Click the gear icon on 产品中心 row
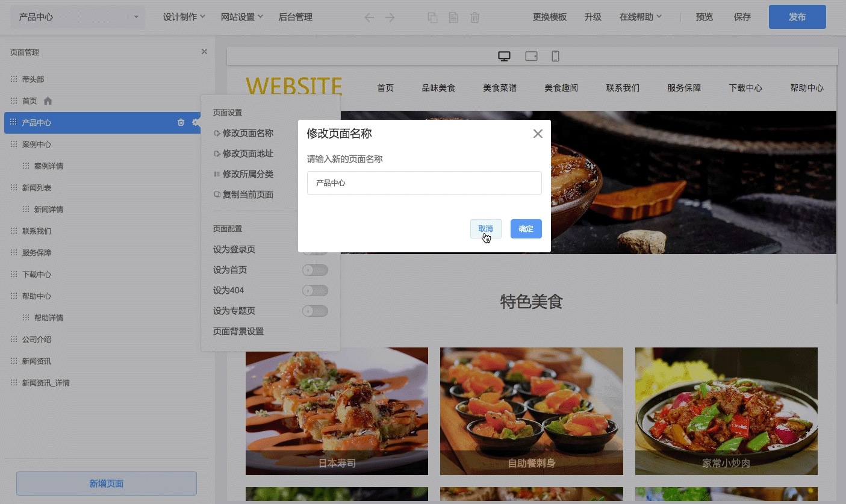Image resolution: width=846 pixels, height=504 pixels. click(196, 122)
